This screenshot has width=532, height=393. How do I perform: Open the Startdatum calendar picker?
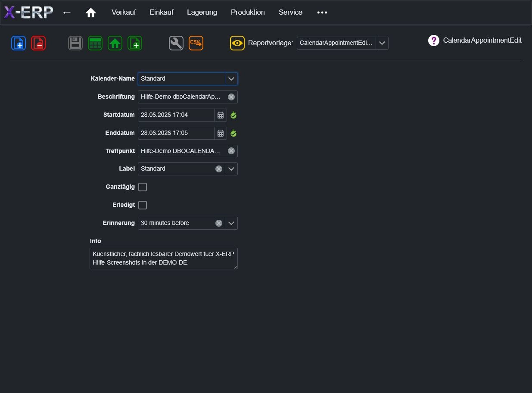pyautogui.click(x=221, y=115)
